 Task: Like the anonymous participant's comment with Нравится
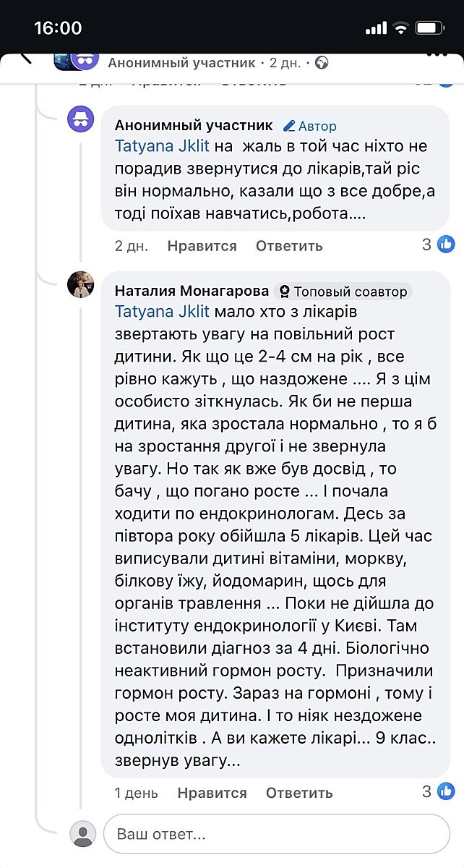click(x=202, y=246)
